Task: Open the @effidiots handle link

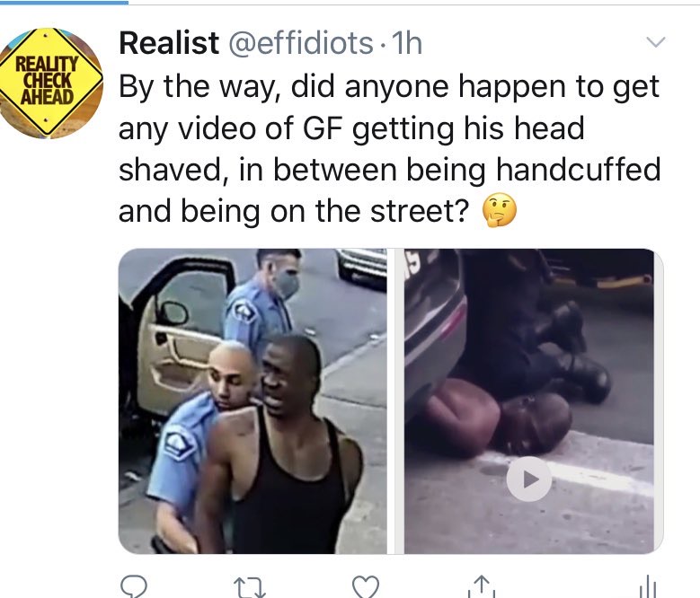Action: 301,43
